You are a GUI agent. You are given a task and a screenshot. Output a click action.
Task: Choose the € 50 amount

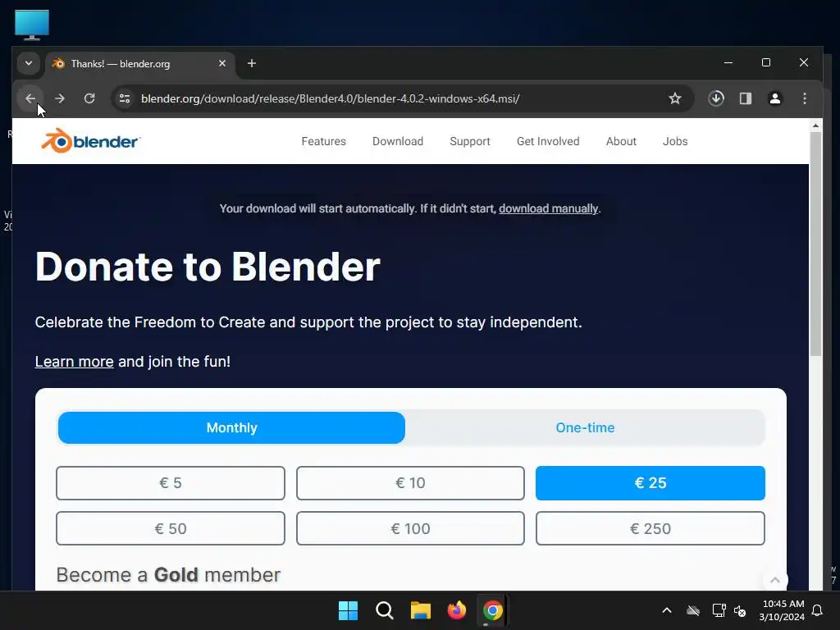click(x=171, y=528)
